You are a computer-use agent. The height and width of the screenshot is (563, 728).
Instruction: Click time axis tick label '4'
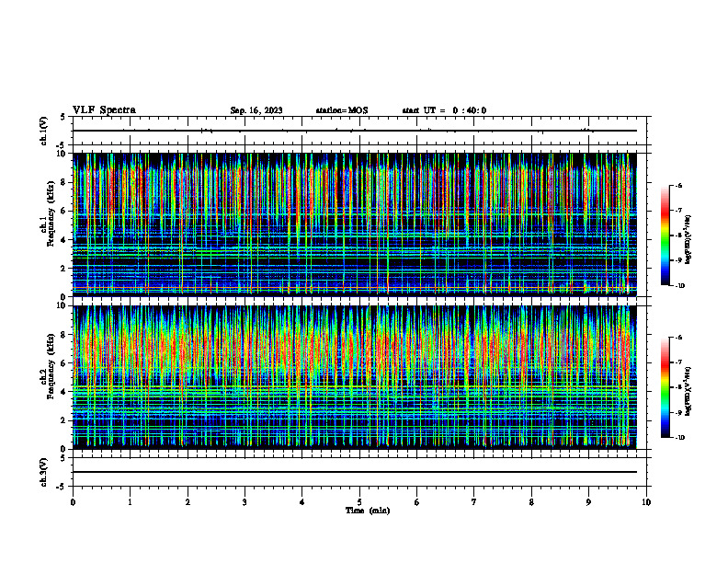tap(302, 502)
